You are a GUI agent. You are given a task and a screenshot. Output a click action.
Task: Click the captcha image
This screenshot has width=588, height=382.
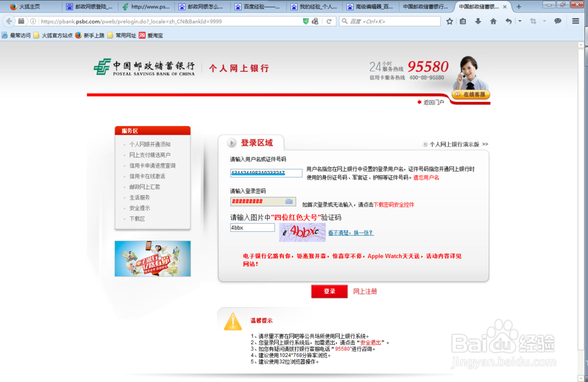click(302, 232)
